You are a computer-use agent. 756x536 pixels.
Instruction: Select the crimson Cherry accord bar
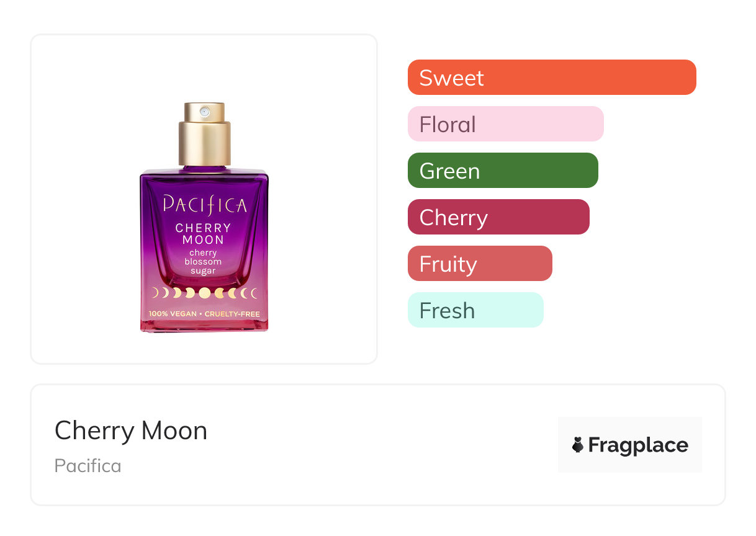pyautogui.click(x=498, y=217)
